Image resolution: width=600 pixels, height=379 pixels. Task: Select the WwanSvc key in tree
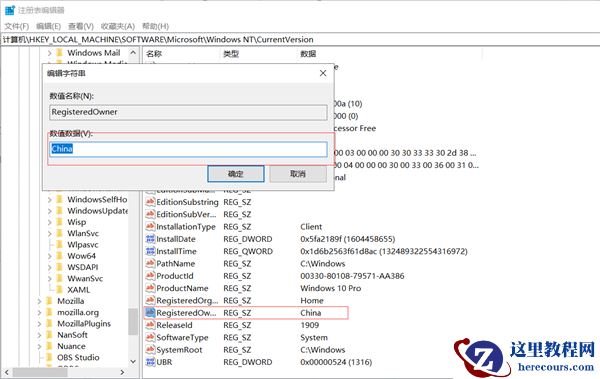tap(85, 279)
